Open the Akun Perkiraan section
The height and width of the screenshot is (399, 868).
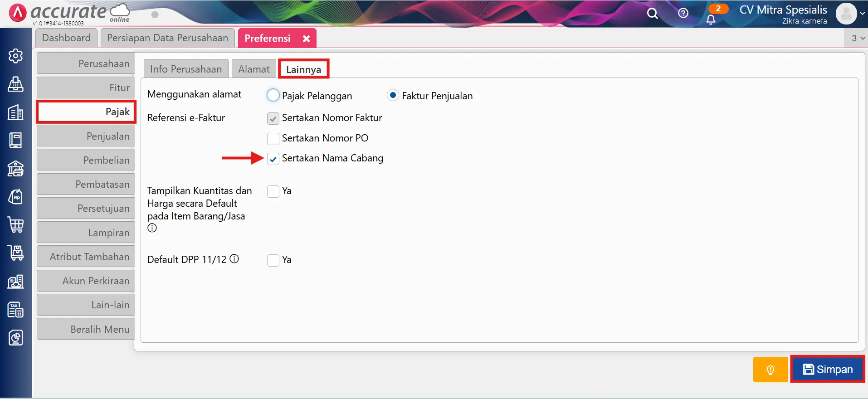coord(86,281)
